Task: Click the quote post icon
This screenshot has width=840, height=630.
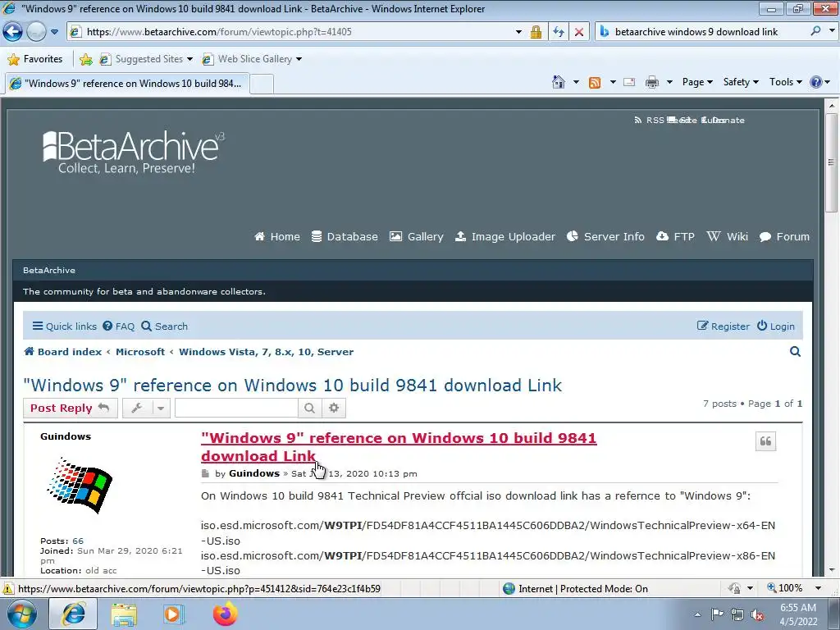Action: [765, 441]
